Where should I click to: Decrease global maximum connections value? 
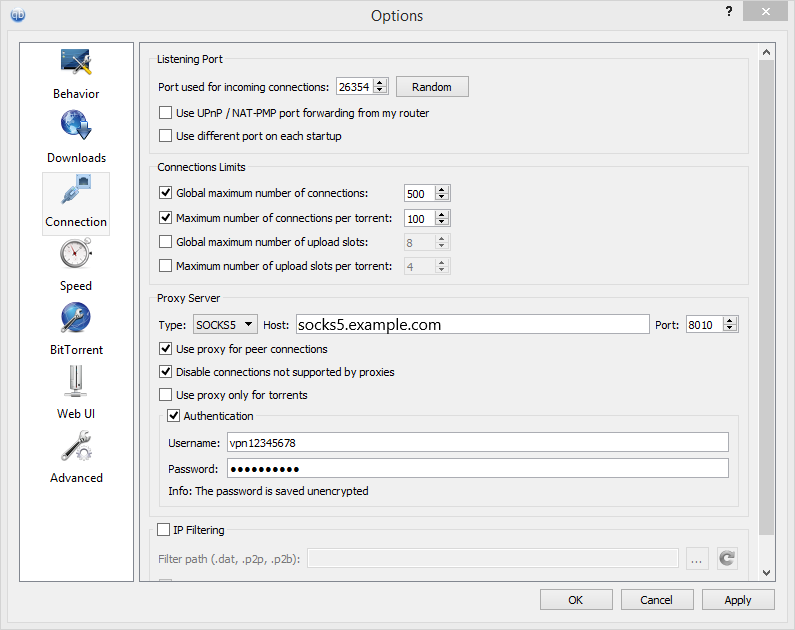tap(442, 197)
